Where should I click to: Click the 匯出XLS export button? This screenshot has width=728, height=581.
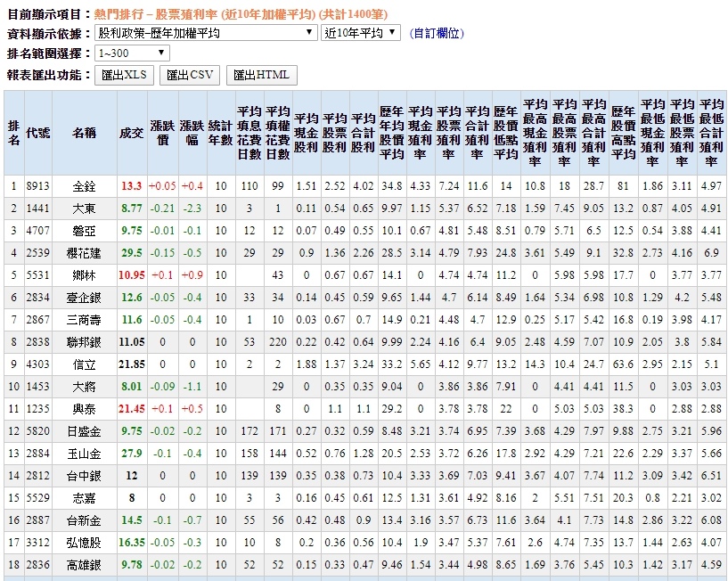tap(124, 75)
